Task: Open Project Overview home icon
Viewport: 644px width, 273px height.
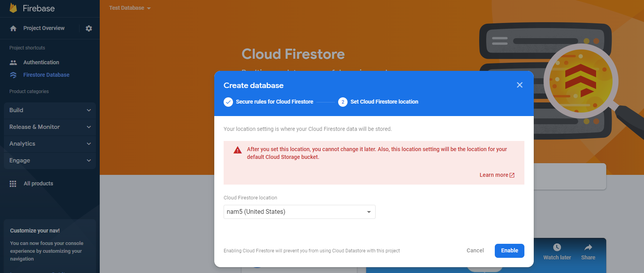Action: tap(13, 28)
